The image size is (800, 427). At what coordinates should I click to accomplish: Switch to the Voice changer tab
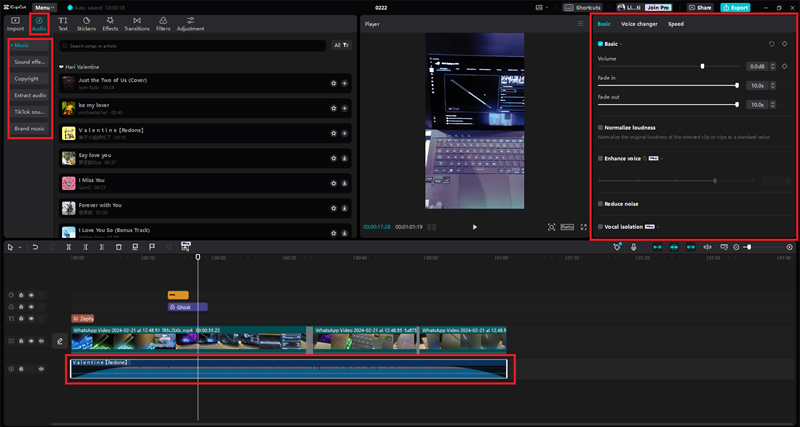point(639,23)
